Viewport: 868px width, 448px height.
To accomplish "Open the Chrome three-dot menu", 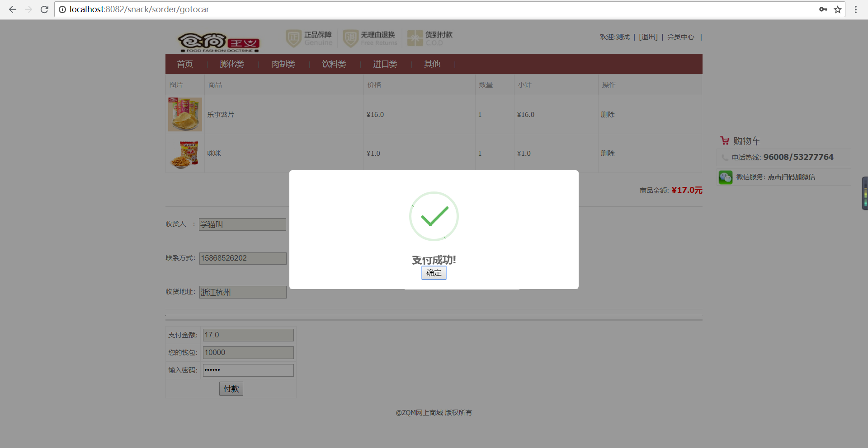I will pyautogui.click(x=856, y=9).
